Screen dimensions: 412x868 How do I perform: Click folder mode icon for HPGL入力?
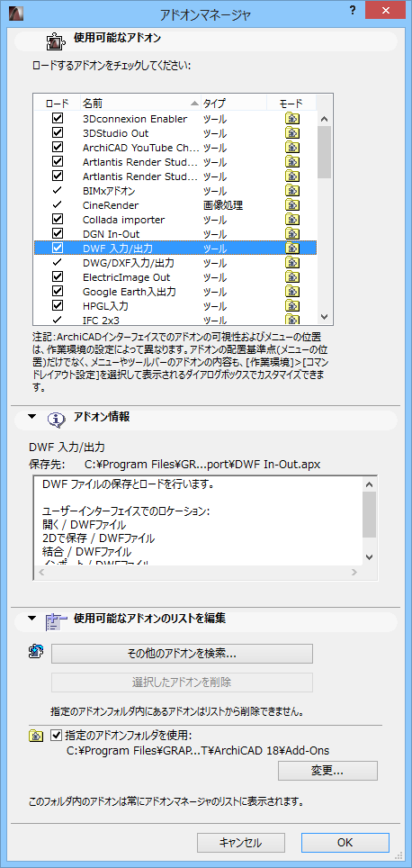(x=292, y=305)
